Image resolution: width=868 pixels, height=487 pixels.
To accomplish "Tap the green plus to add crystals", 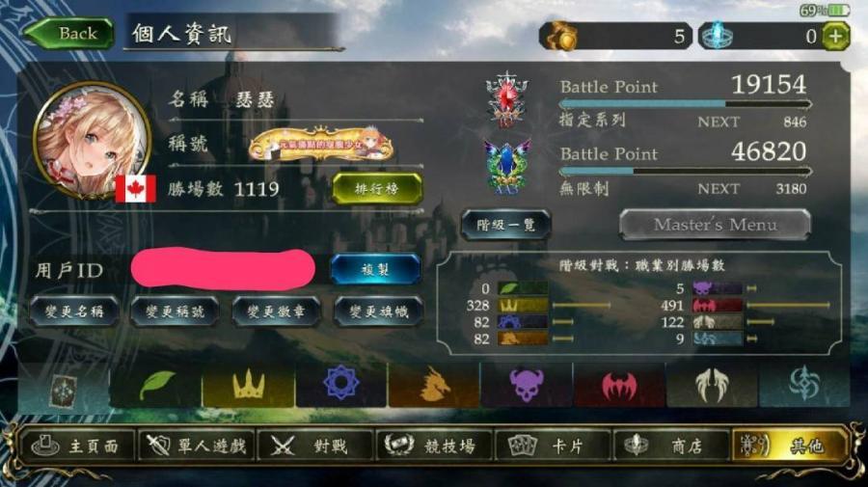I will coord(835,37).
